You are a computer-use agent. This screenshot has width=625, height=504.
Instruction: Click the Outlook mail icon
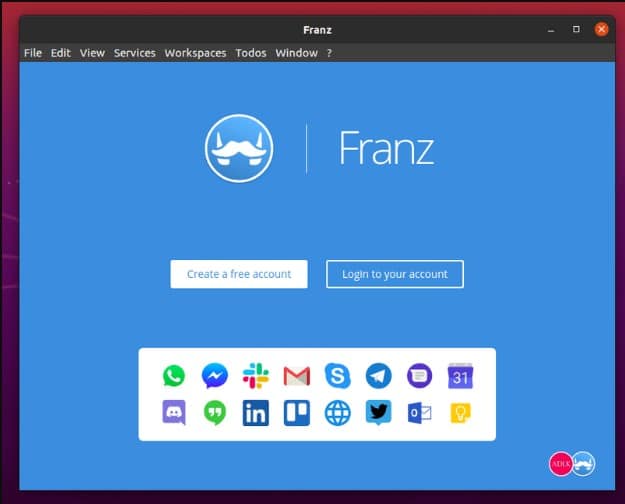[419, 413]
